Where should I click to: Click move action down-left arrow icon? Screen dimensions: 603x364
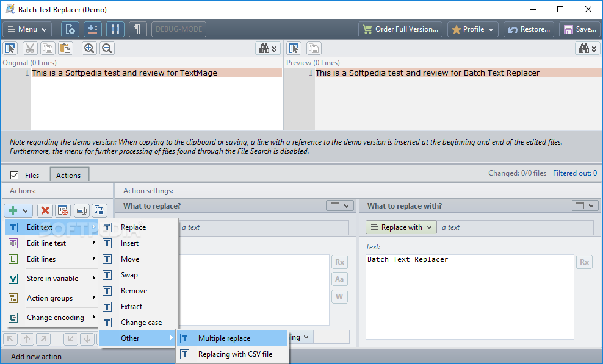[71, 339]
